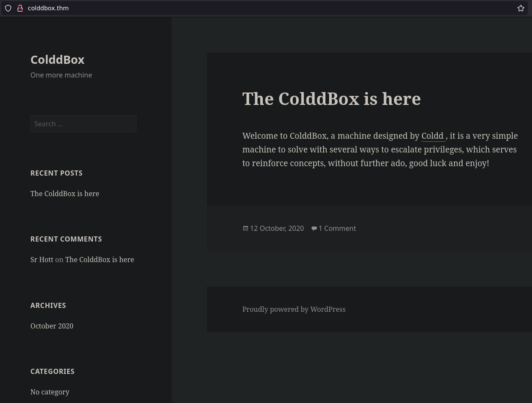Screen dimensions: 532x403
Task: Open site security info via lock icon
Action: point(20,8)
